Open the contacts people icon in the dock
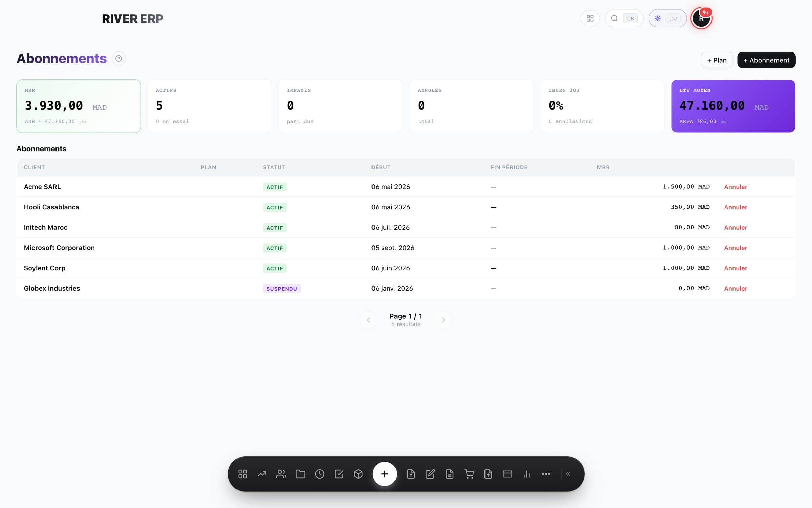Screen dimensions: 812x508 281,474
